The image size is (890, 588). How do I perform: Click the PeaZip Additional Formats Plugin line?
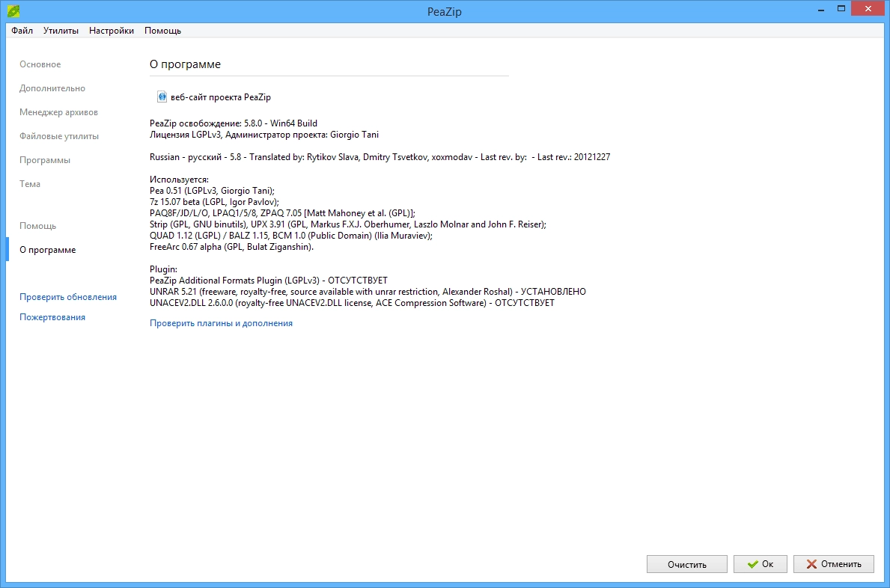(269, 280)
